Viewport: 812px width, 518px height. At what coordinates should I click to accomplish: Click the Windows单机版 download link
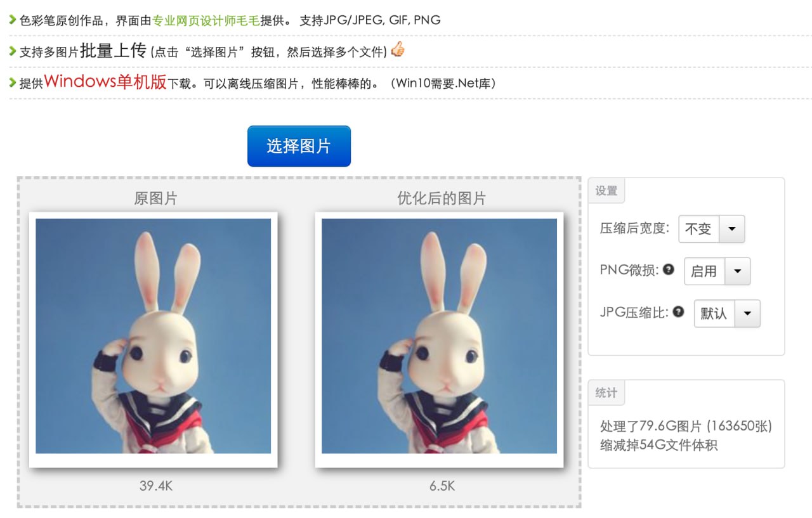pyautogui.click(x=105, y=82)
